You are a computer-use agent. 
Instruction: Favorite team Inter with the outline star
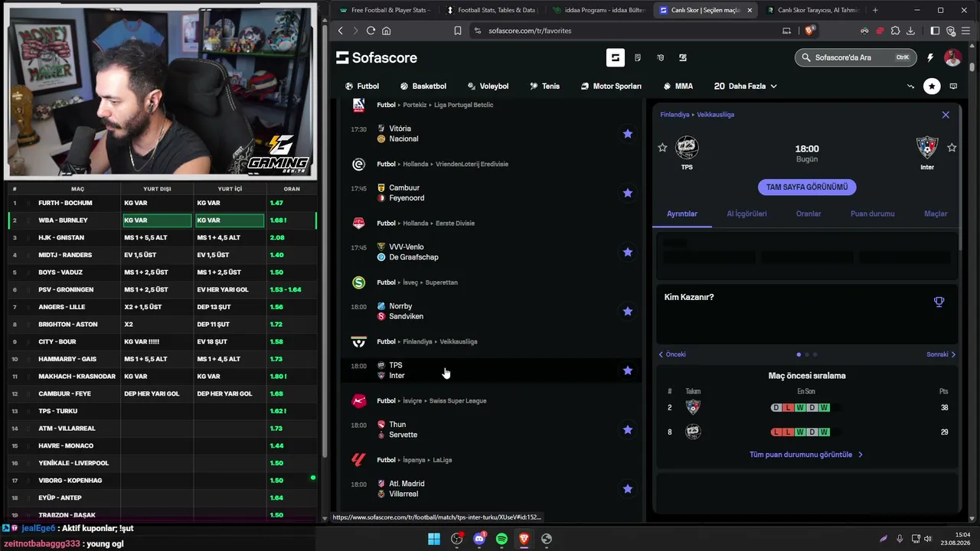pos(952,148)
